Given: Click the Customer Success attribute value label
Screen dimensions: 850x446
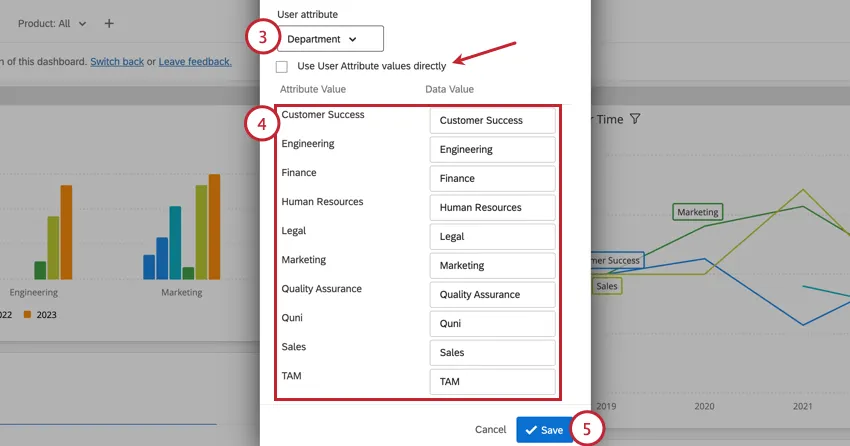Looking at the screenshot, I should (323, 114).
